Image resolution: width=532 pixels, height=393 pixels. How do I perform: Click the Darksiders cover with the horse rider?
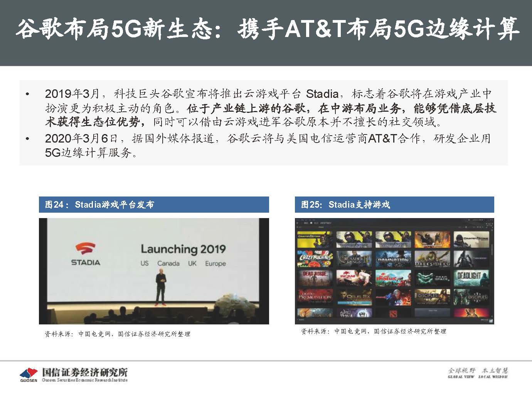click(x=432, y=259)
